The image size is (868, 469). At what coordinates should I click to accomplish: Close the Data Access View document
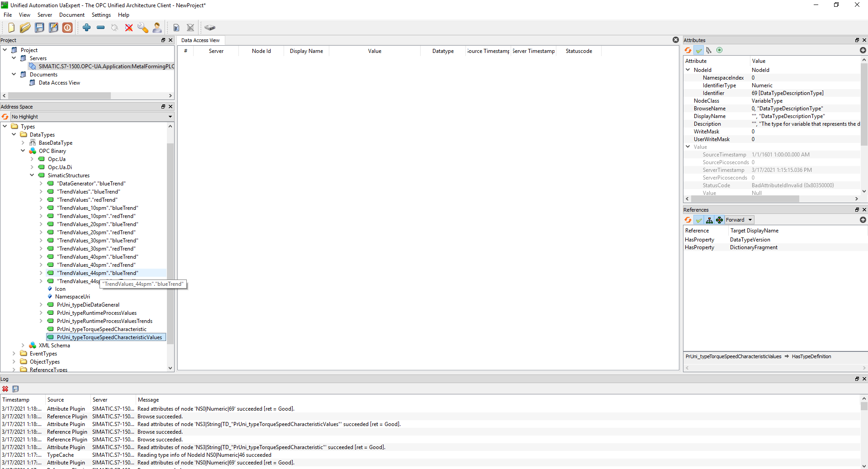676,40
